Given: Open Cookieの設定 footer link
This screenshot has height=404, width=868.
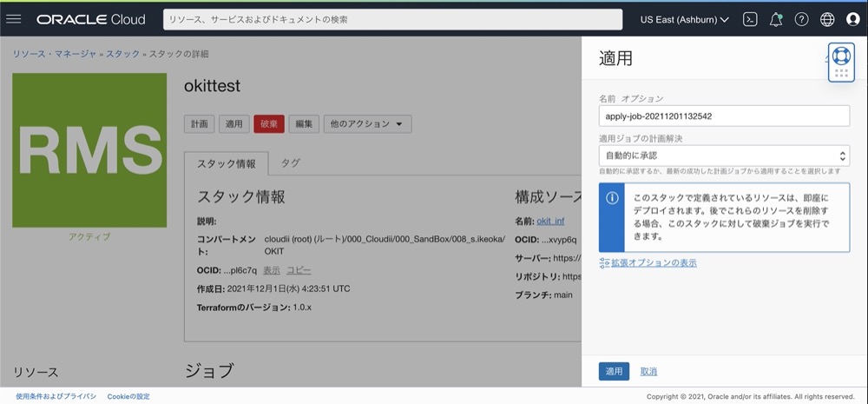Looking at the screenshot, I should 128,396.
